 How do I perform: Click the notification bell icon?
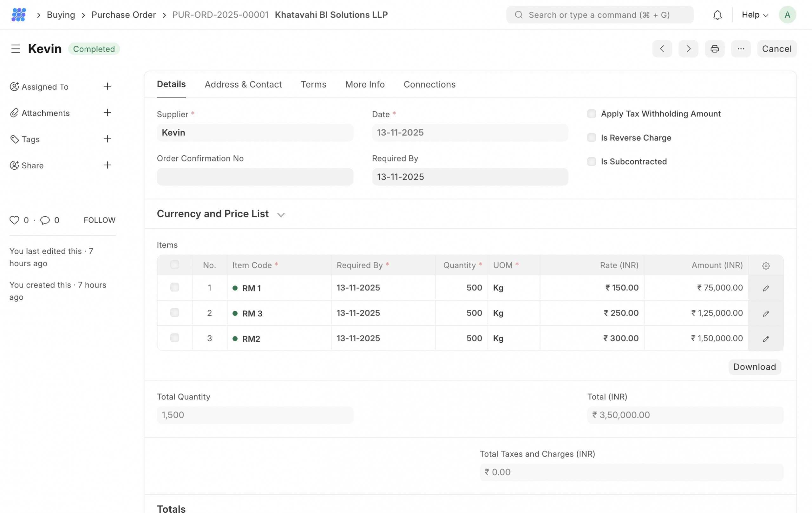[x=717, y=15]
